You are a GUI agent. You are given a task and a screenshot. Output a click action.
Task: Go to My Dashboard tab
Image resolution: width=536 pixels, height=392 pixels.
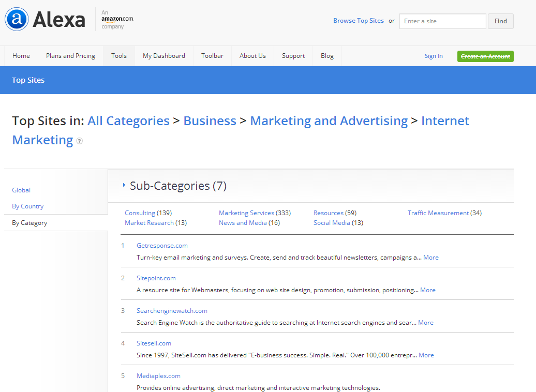(x=163, y=56)
